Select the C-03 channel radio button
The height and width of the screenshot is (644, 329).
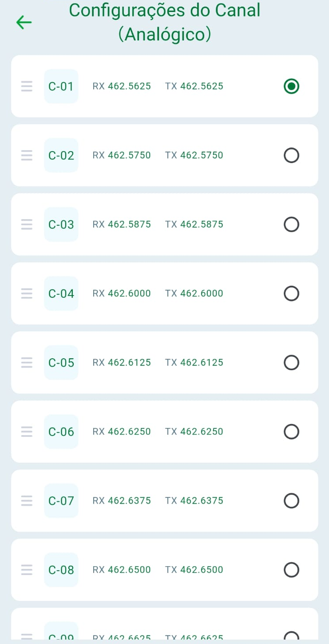click(291, 224)
